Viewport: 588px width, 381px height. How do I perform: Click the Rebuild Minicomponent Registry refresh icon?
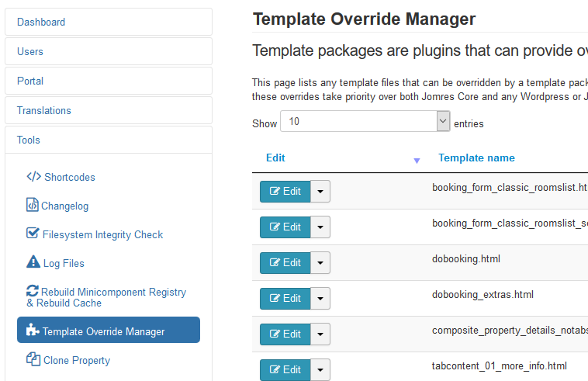tap(33, 290)
